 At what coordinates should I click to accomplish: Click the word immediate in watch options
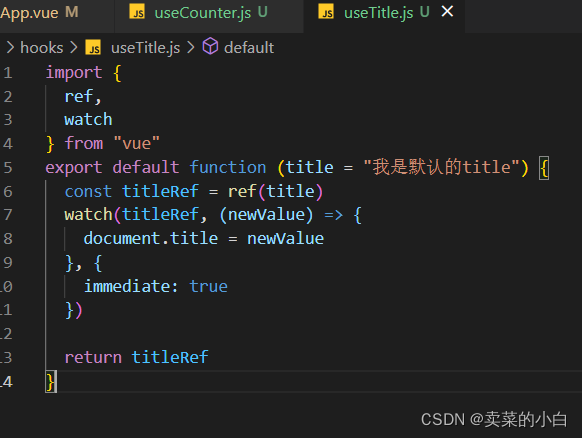coord(126,286)
